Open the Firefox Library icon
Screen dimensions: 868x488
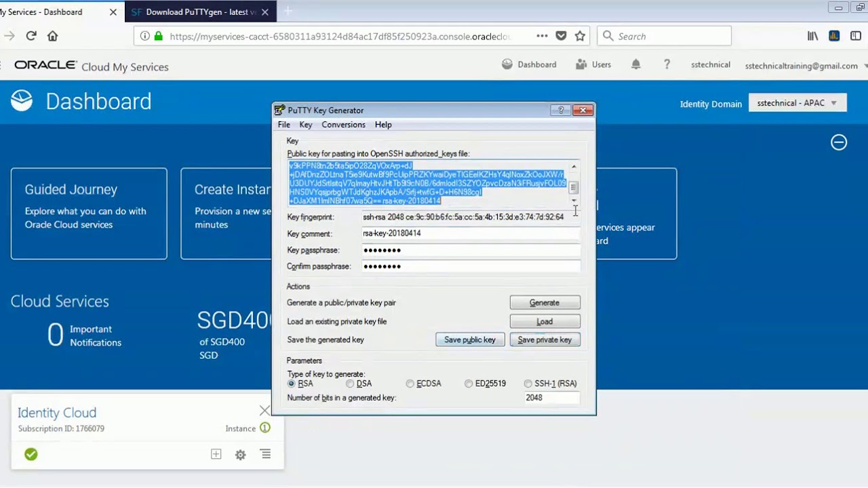[x=812, y=36]
